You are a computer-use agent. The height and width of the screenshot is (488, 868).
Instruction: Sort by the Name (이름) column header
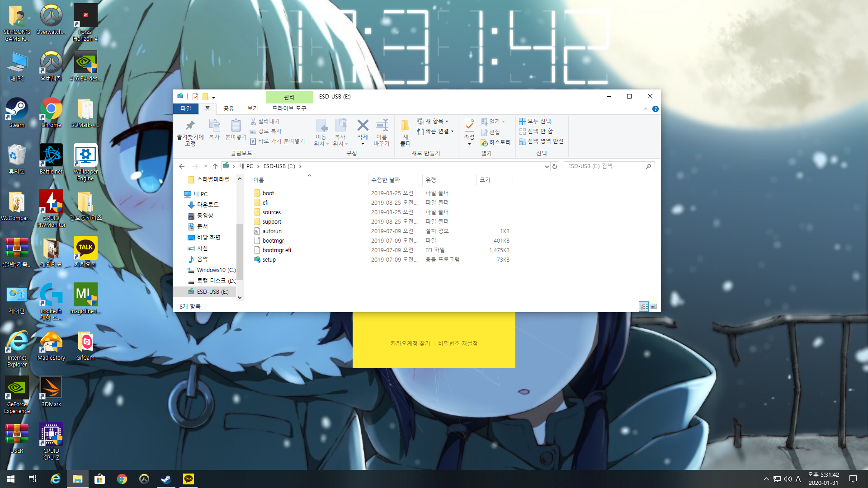point(309,180)
